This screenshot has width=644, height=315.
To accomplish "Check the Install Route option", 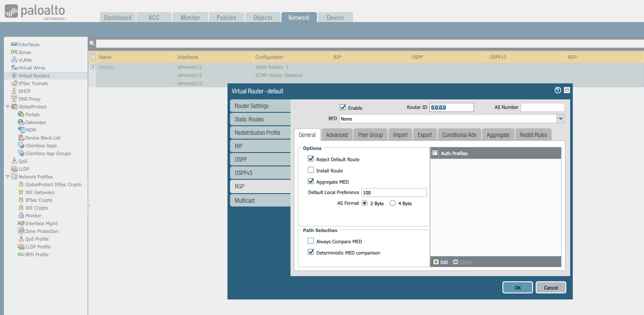I will pos(311,170).
